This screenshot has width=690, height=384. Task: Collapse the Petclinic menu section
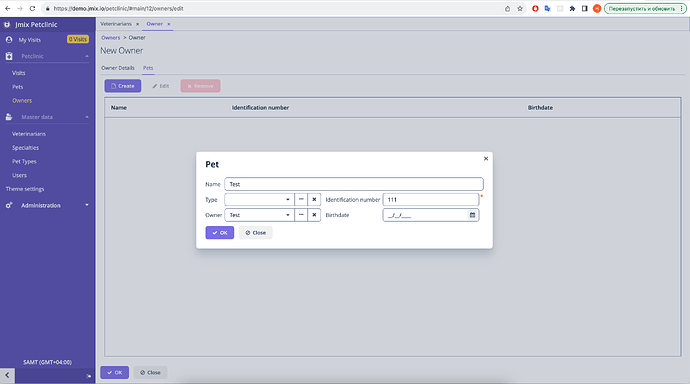pyautogui.click(x=87, y=56)
